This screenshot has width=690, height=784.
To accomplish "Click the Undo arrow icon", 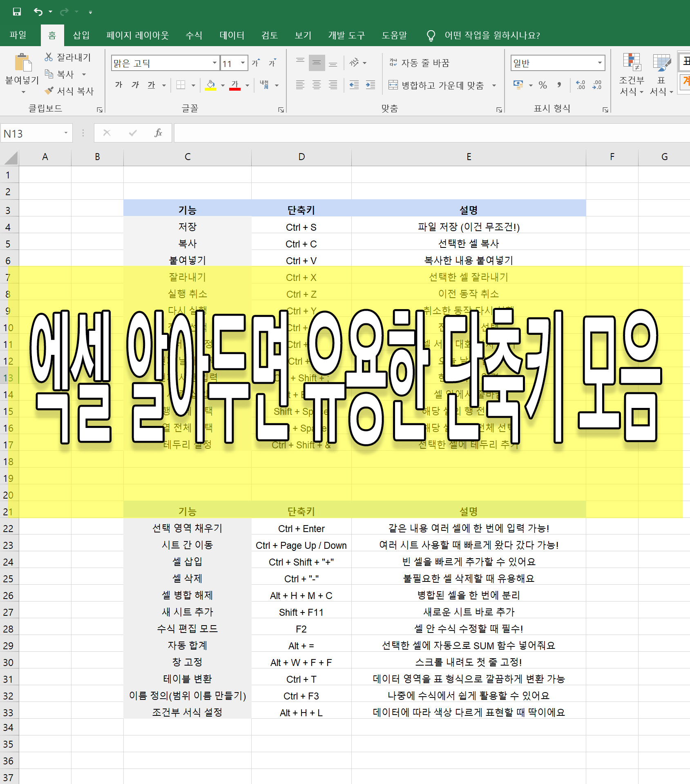I will tap(38, 12).
